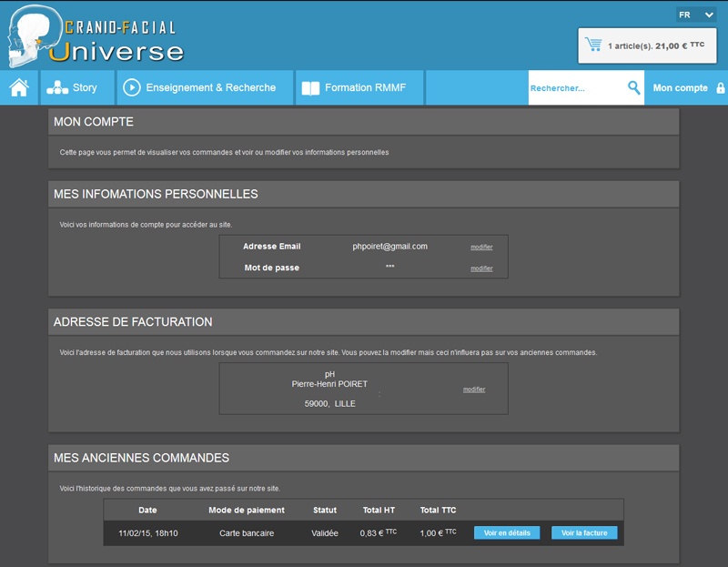Viewport: 728px width, 567px height.
Task: Go to the home page via the house icon
Action: (19, 87)
